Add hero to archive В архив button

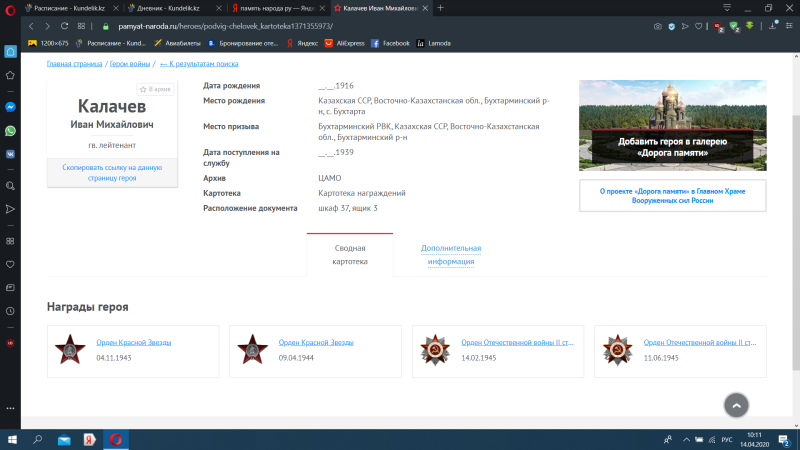156,89
